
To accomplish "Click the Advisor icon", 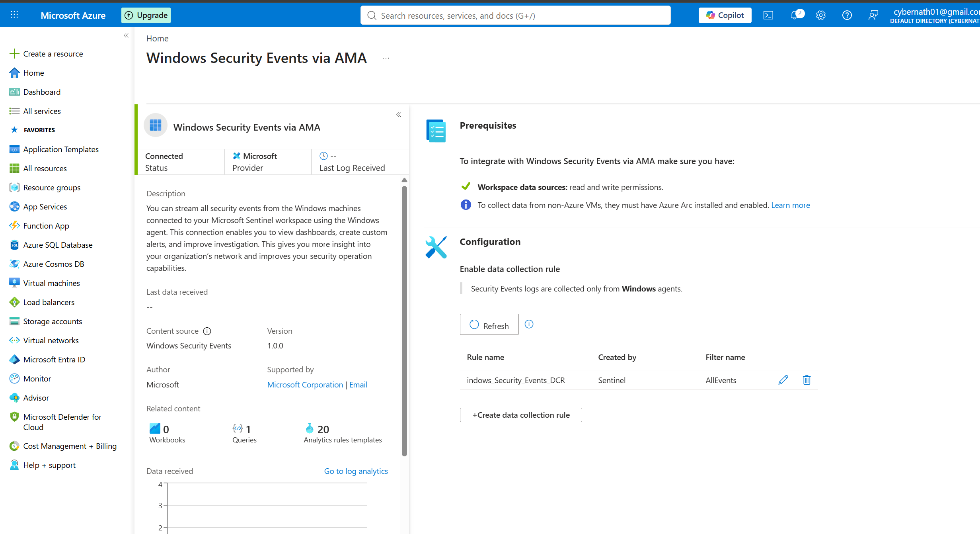I will (14, 397).
